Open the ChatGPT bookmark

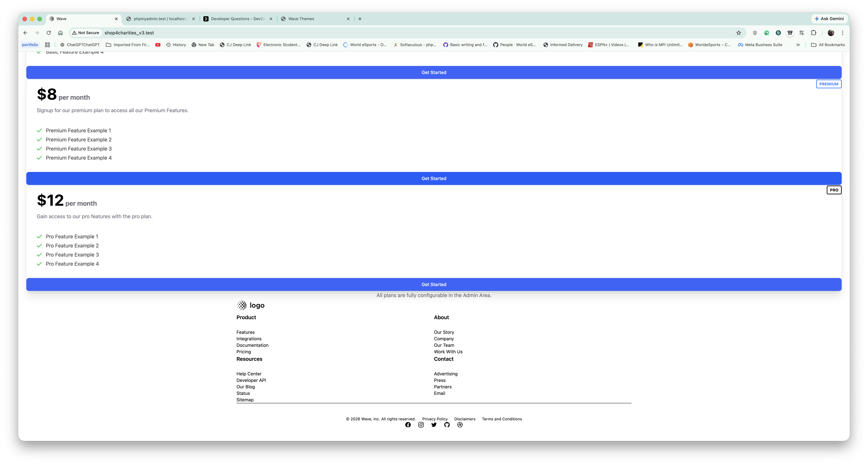80,45
